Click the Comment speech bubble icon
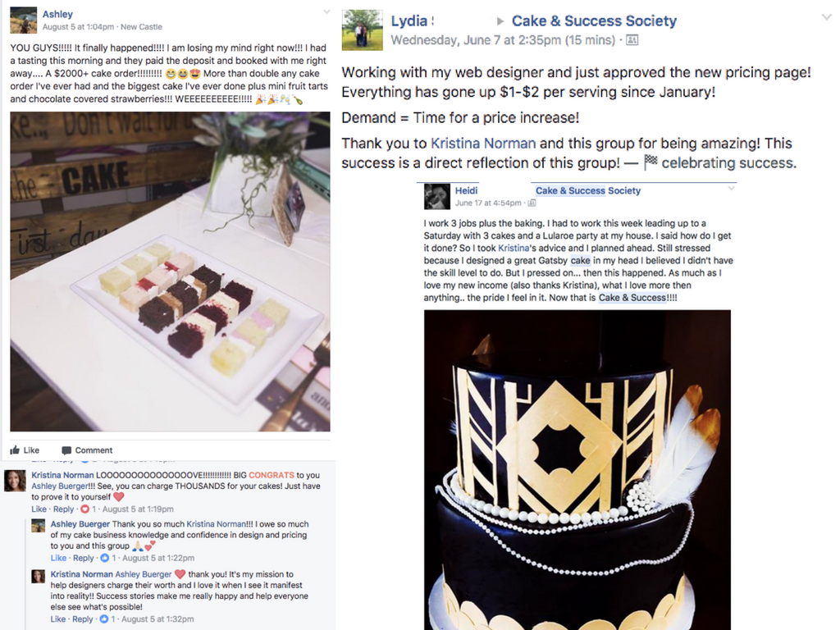 click(x=66, y=450)
